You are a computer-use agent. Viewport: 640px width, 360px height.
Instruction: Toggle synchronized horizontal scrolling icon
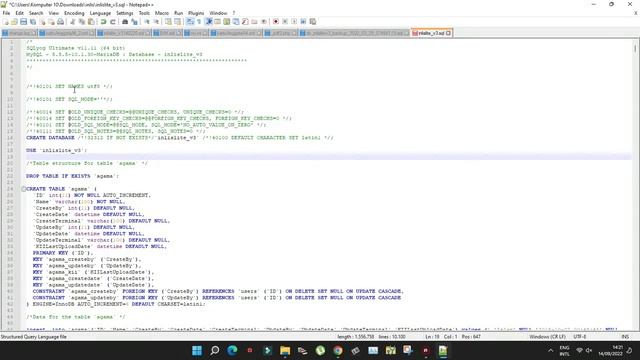tap(178, 21)
